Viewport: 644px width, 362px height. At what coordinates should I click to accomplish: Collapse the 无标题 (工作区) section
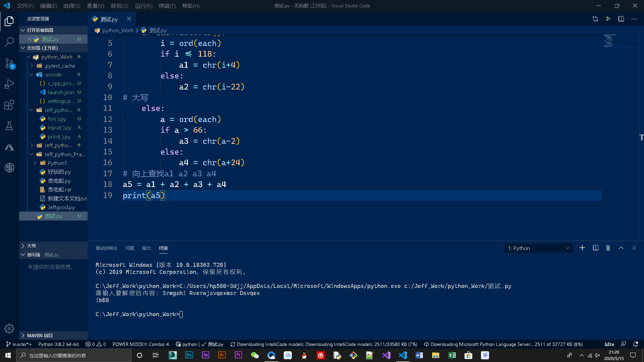[x=53, y=48]
